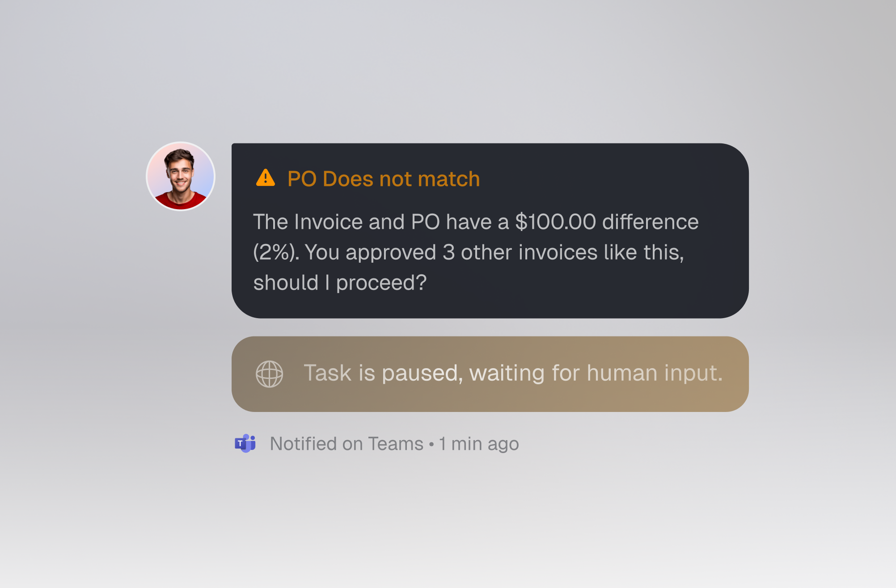Screen dimensions: 896x588
Task: Click the '1 min ago' timestamp
Action: pos(479,444)
